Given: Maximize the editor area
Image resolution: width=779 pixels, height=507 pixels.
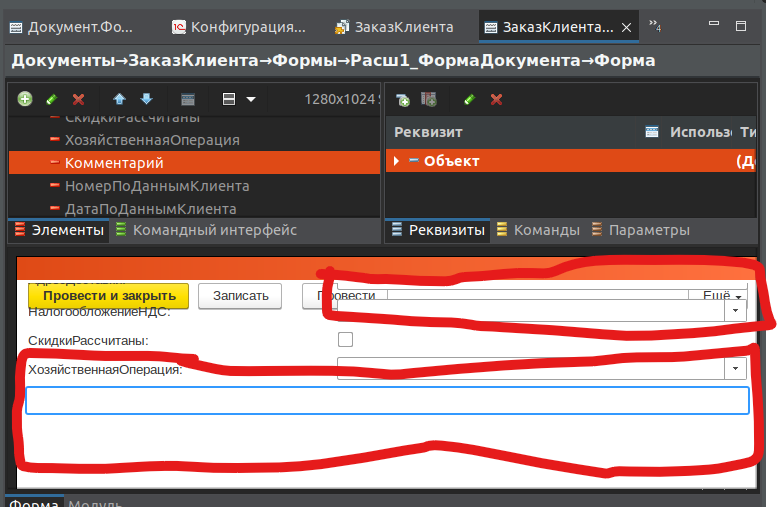Looking at the screenshot, I should click(x=741, y=26).
